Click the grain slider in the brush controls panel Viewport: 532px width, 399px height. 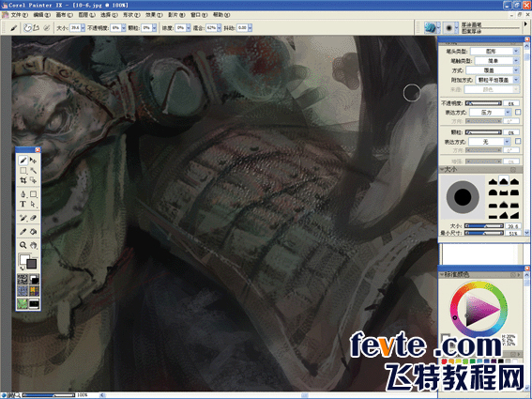pyautogui.click(x=483, y=132)
